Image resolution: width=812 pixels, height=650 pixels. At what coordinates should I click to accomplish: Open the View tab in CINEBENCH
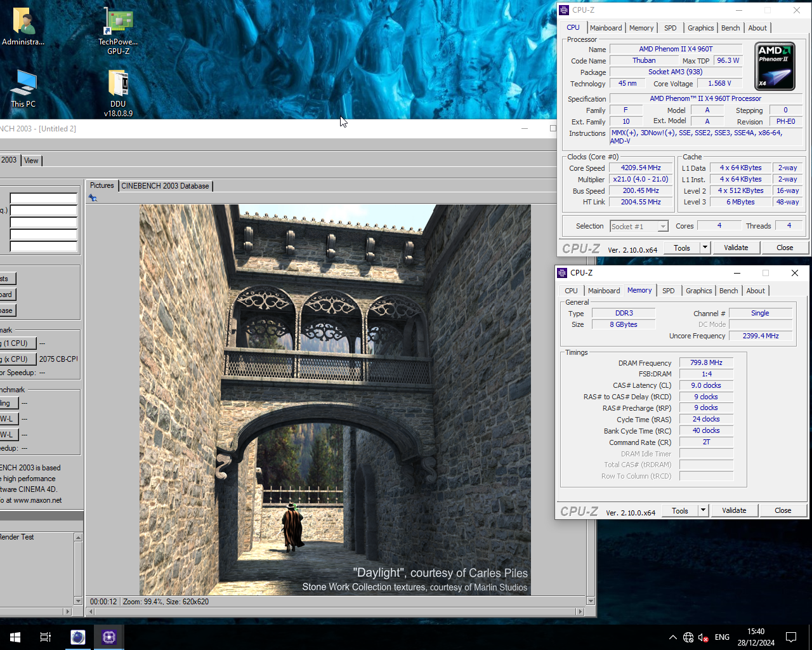[x=31, y=161]
